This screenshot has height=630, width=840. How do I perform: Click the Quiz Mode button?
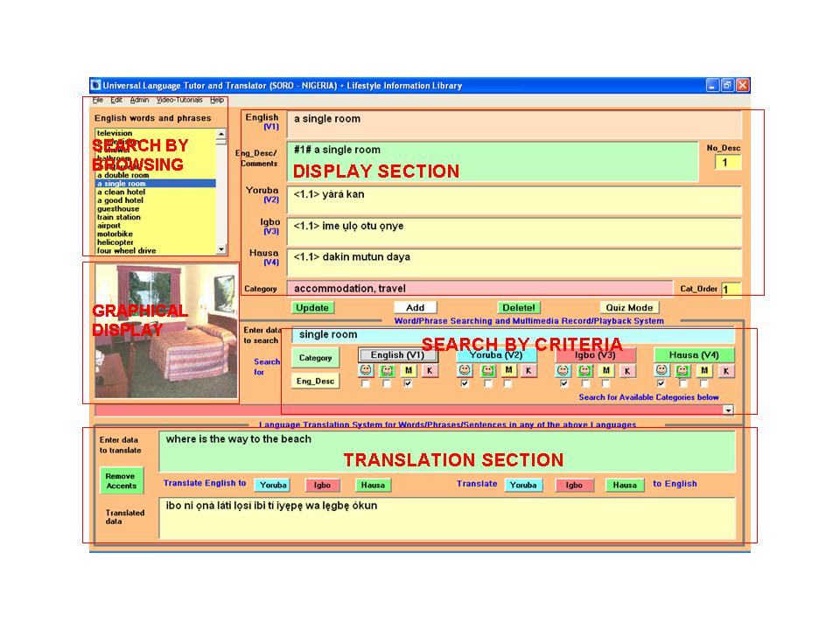[x=628, y=308]
